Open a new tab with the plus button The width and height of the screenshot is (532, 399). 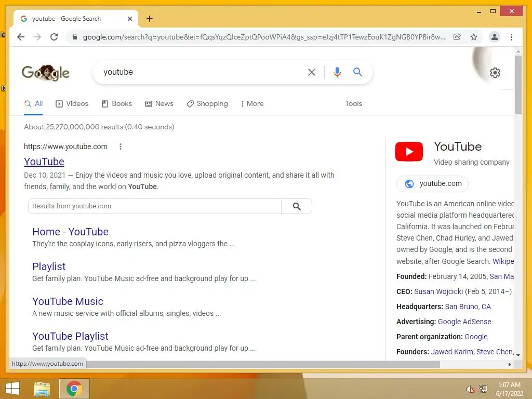point(150,19)
